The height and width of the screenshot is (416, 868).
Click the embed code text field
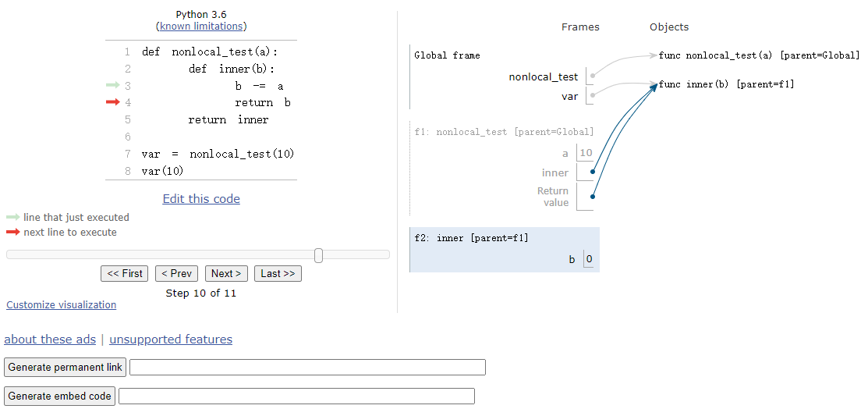(296, 396)
